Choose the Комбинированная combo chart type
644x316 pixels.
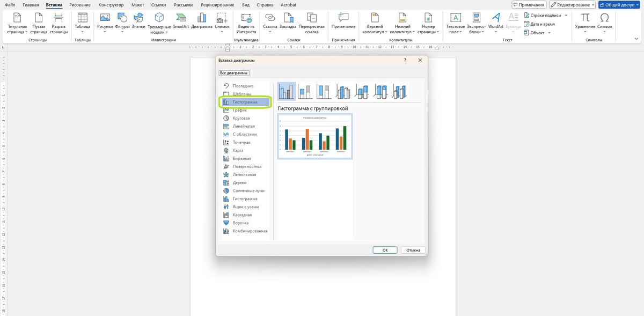246,231
